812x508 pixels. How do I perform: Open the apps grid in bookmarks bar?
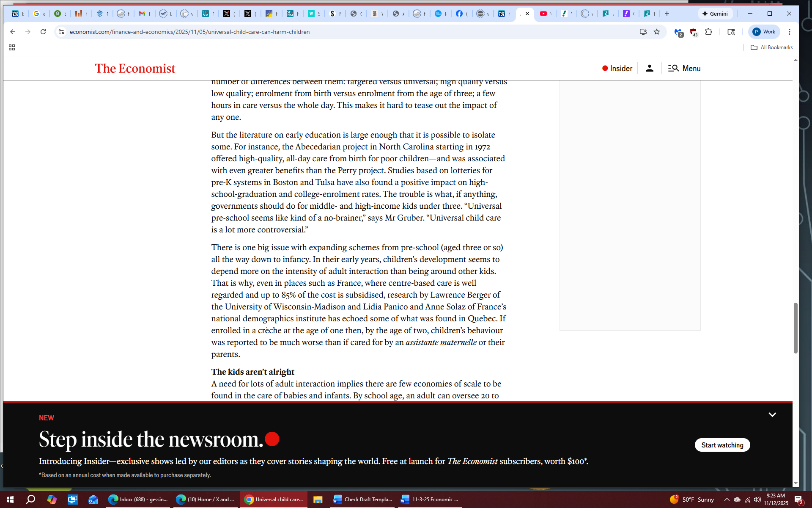[x=12, y=47]
